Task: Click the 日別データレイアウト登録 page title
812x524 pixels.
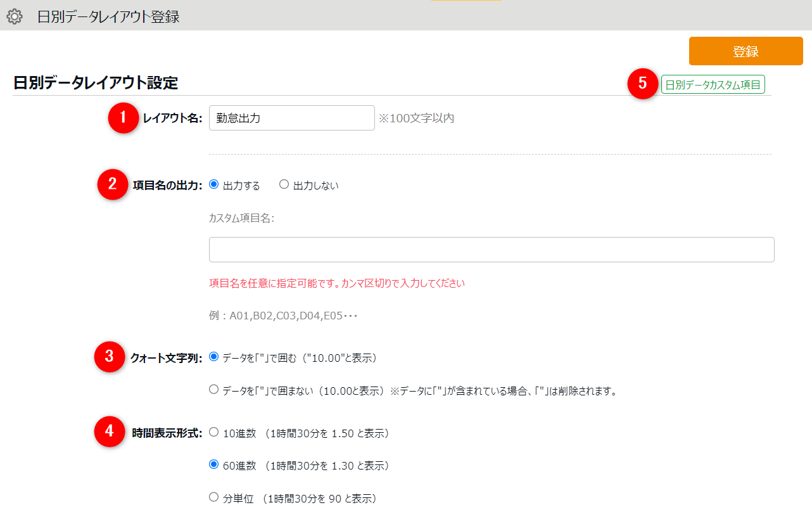Action: [108, 17]
